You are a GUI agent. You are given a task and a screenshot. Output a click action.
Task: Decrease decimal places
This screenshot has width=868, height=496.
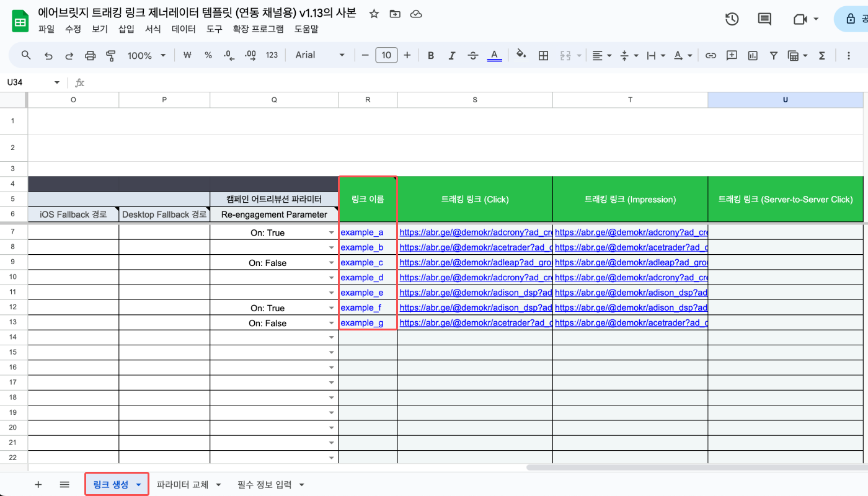(229, 55)
